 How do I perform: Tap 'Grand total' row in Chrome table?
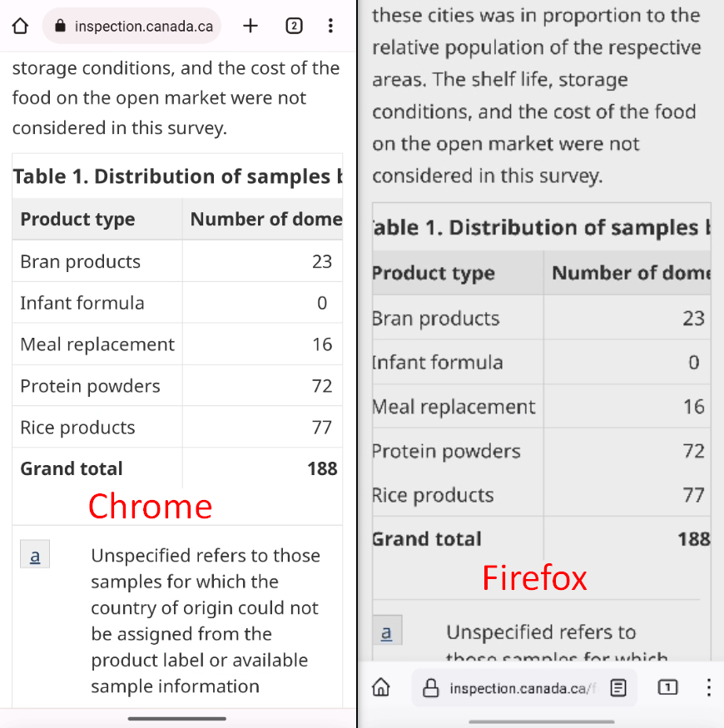[x=177, y=468]
